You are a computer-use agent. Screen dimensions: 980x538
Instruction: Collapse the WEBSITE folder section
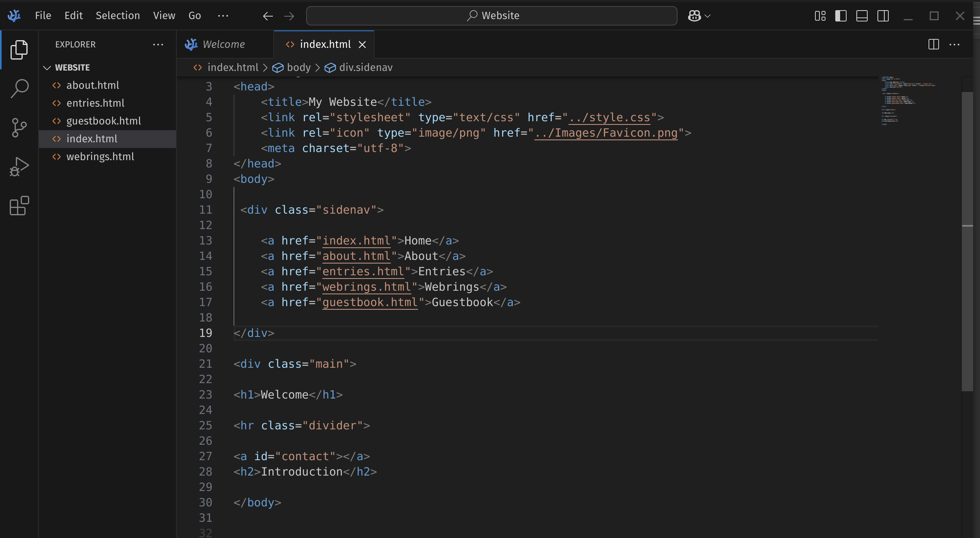47,68
